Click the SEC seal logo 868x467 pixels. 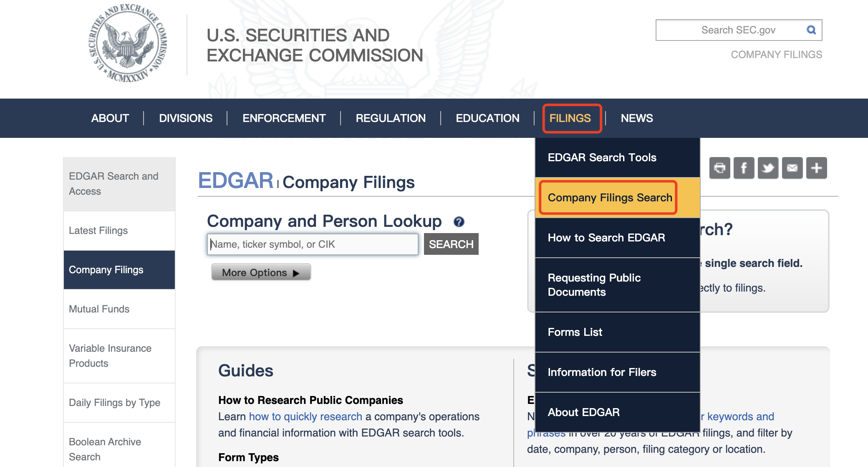tap(128, 43)
